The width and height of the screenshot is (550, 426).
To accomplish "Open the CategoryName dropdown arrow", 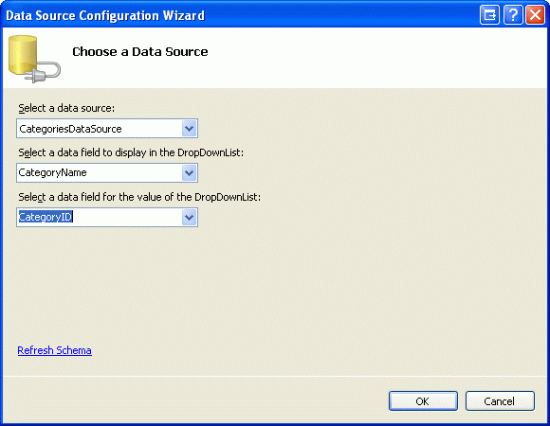I will coord(189,173).
